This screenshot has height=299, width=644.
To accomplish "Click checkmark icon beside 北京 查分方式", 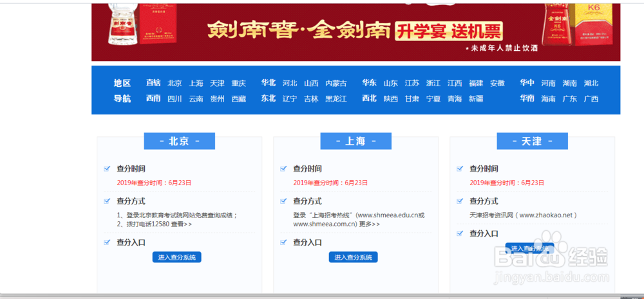I will coord(107,201).
